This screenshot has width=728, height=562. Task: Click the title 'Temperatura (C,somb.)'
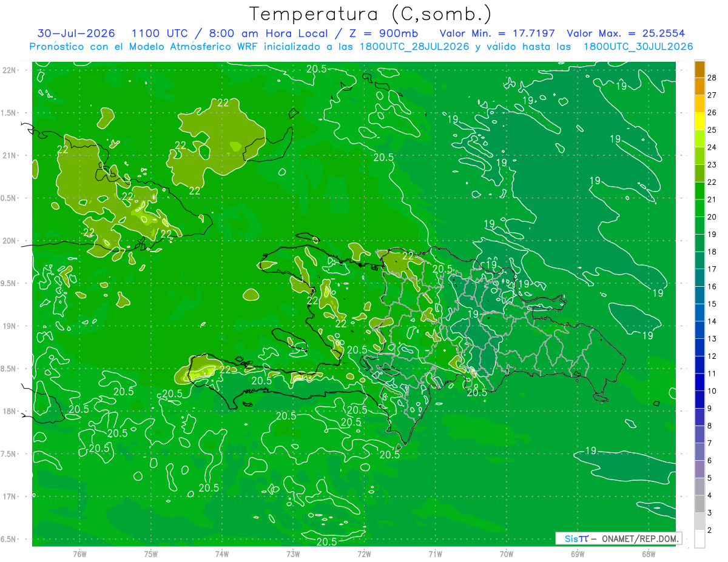371,14
